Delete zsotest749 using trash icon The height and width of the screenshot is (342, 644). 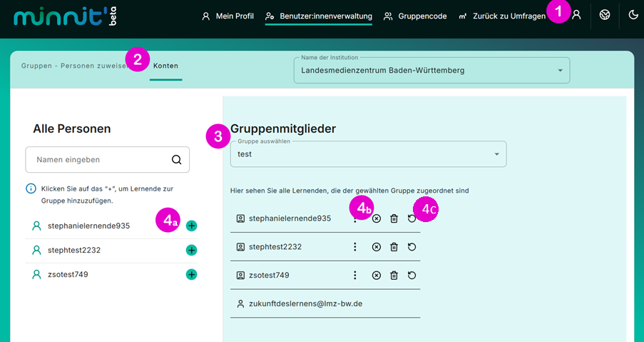click(x=394, y=275)
